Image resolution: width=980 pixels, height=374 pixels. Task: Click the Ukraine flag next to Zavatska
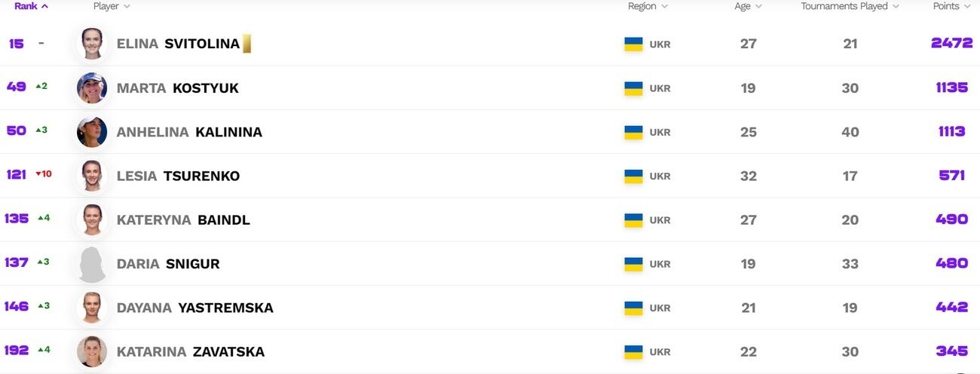pyautogui.click(x=633, y=352)
